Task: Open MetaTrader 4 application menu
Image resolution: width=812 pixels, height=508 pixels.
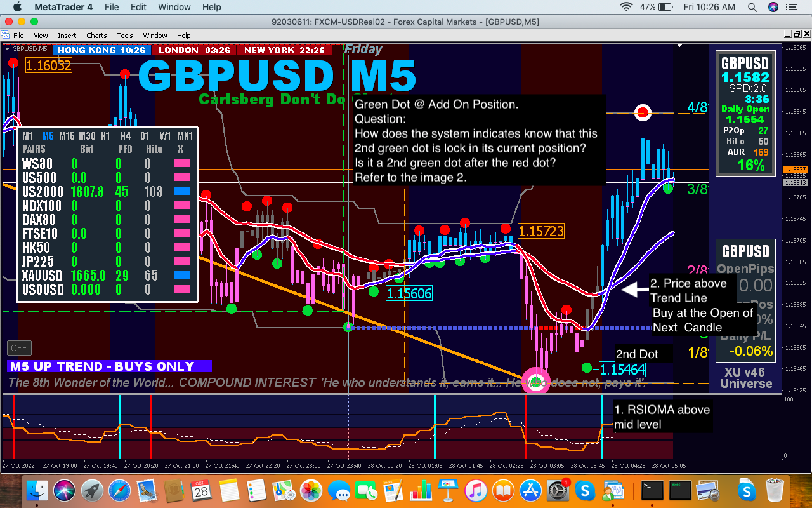Action: 63,7
